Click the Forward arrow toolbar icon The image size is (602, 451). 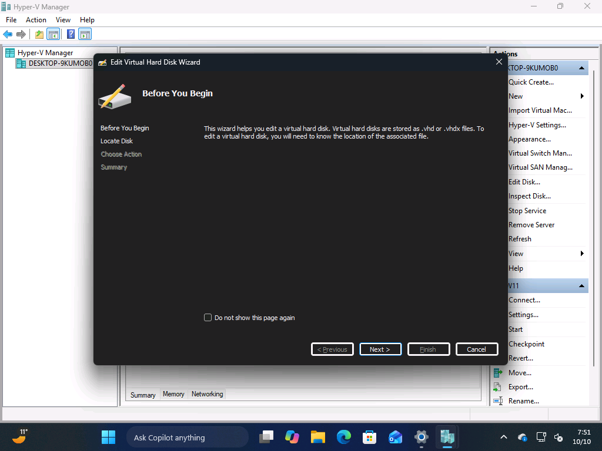(x=21, y=34)
